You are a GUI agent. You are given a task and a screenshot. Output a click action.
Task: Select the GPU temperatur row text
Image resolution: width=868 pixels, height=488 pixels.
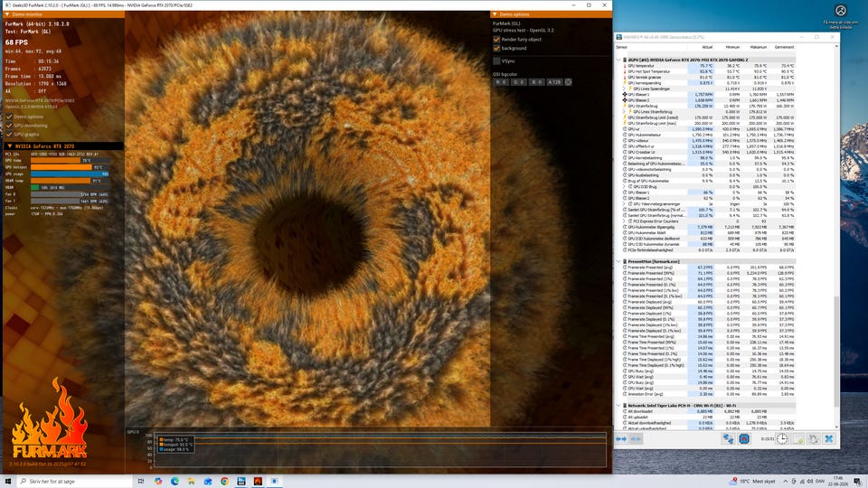pos(641,66)
